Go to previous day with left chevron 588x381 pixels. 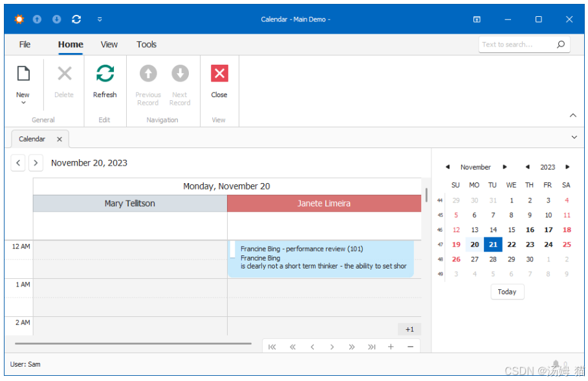pyautogui.click(x=18, y=163)
